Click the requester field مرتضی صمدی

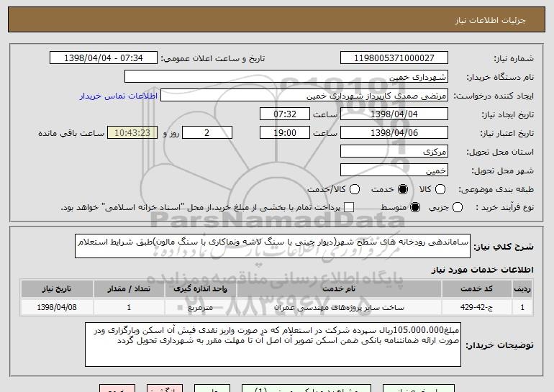click(x=304, y=96)
